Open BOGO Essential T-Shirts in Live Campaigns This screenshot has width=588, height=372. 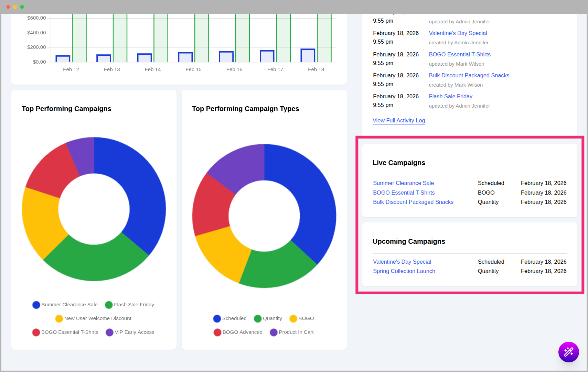[404, 193]
